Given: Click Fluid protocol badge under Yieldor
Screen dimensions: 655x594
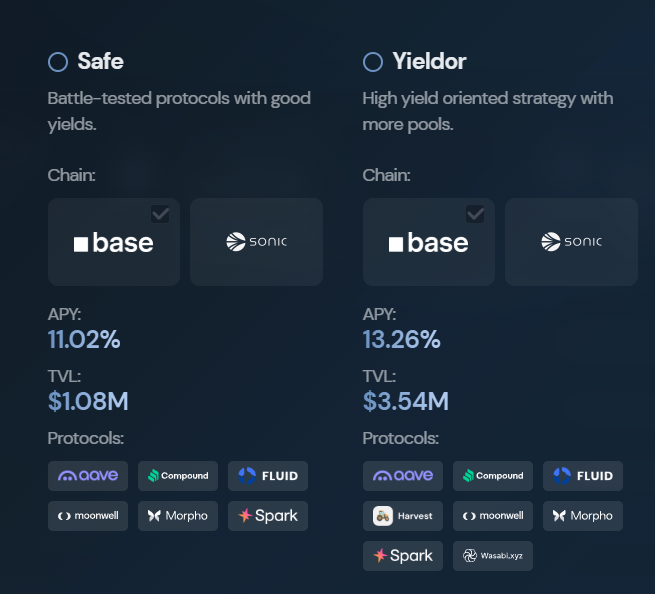Looking at the screenshot, I should (582, 476).
